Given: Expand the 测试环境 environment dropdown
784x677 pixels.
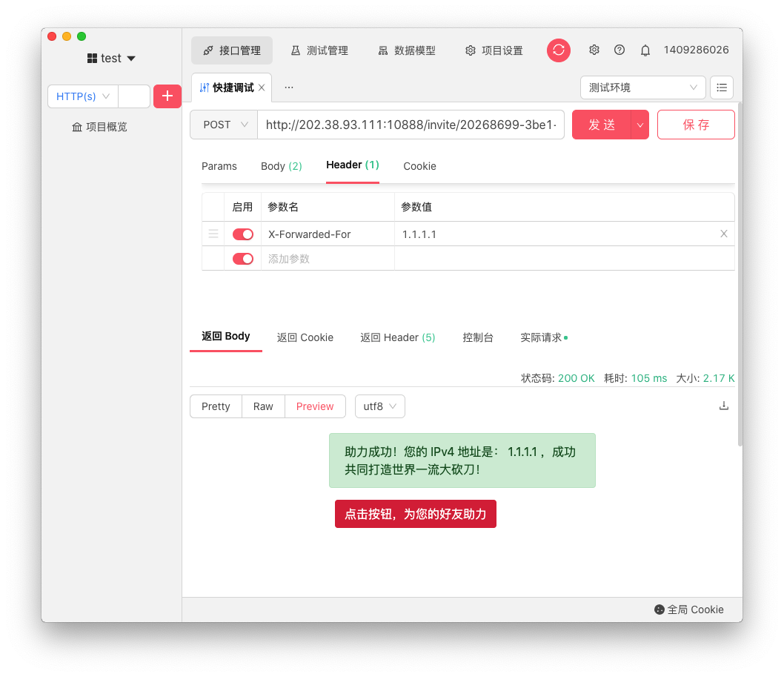Looking at the screenshot, I should 642,87.
